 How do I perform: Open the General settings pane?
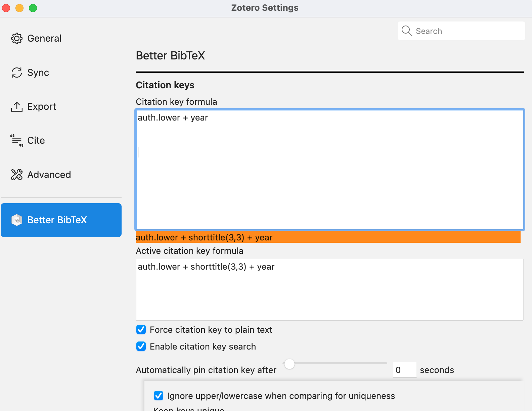[61, 39]
